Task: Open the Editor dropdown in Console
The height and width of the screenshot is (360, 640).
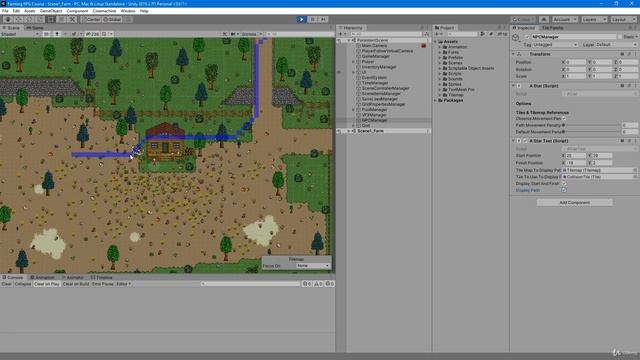Action: tap(123, 284)
